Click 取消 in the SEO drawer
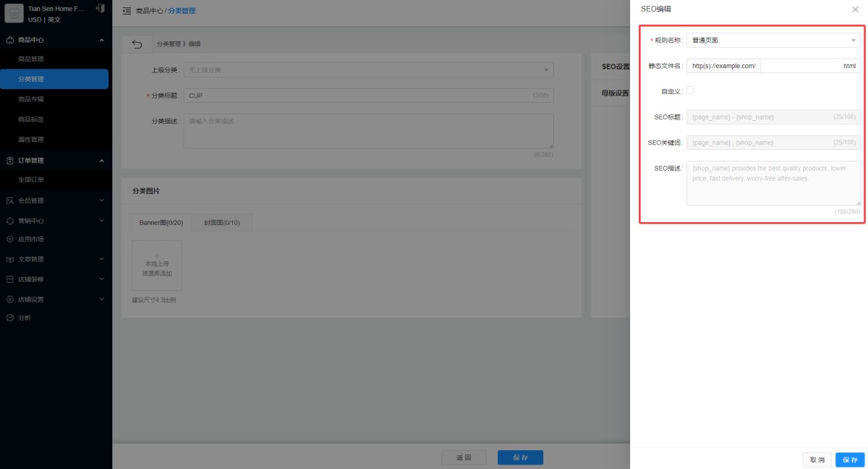 pos(817,460)
